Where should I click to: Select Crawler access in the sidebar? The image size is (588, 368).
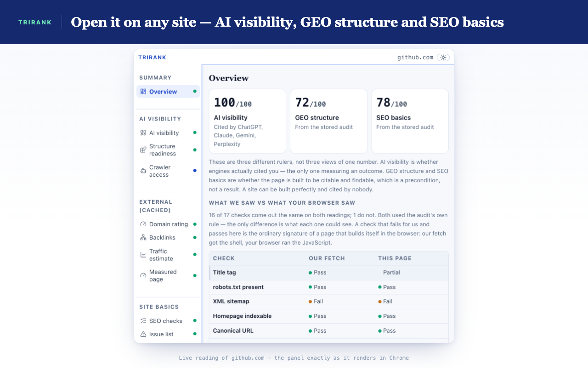pos(168,171)
